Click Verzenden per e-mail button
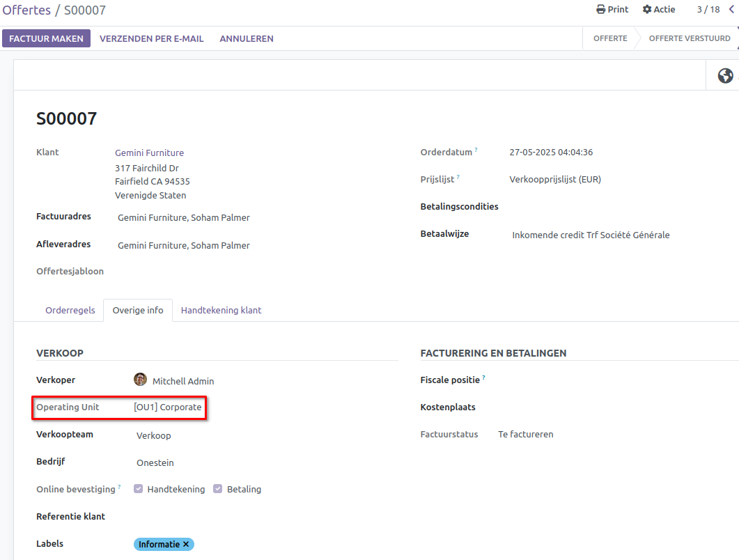Viewport: 739px width, 560px height. (151, 38)
